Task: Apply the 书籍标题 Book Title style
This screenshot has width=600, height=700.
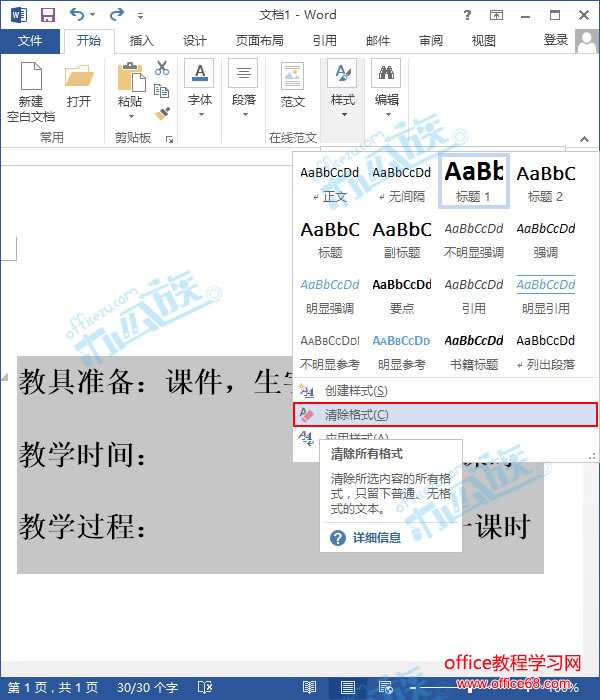Action: click(474, 352)
